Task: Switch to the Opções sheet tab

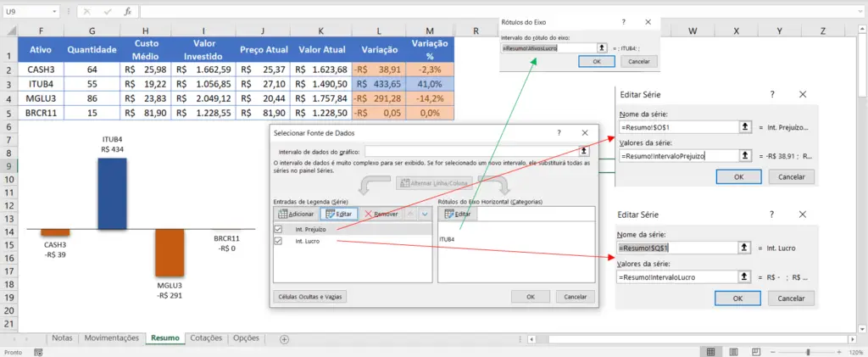Action: (x=247, y=338)
